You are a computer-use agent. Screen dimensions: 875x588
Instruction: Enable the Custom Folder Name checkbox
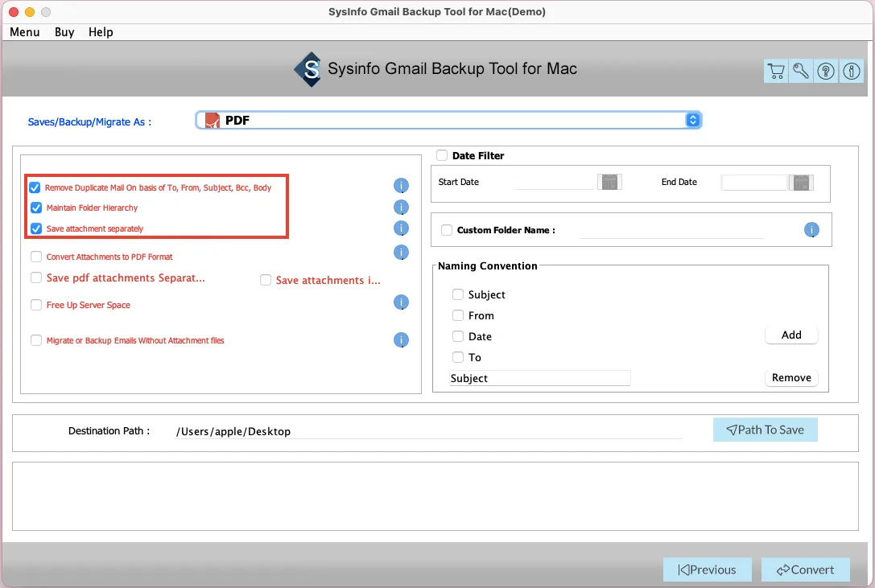(447, 230)
